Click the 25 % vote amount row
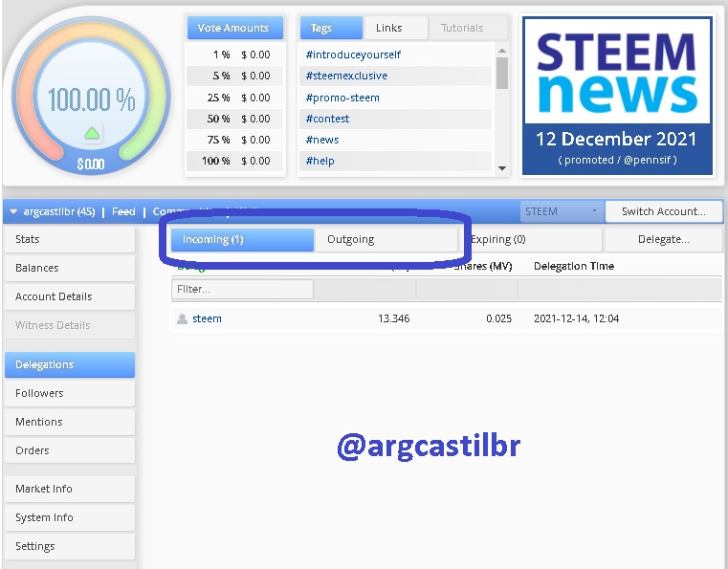Viewport: 728px width, 569px height. point(235,98)
